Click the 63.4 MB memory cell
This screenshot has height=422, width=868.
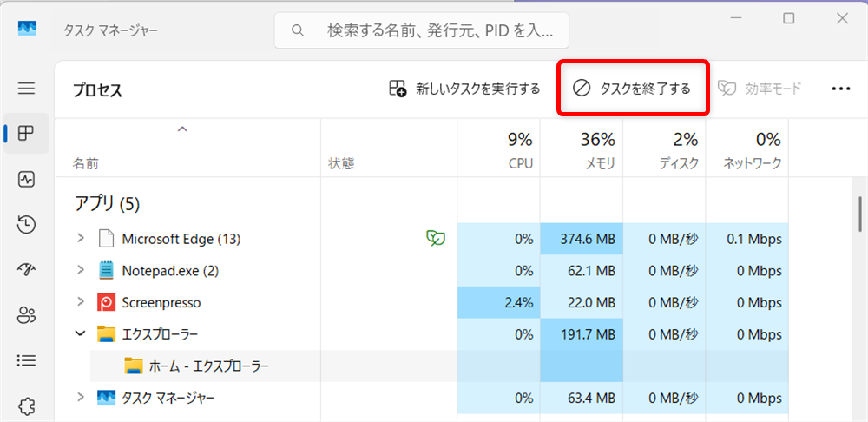point(582,398)
